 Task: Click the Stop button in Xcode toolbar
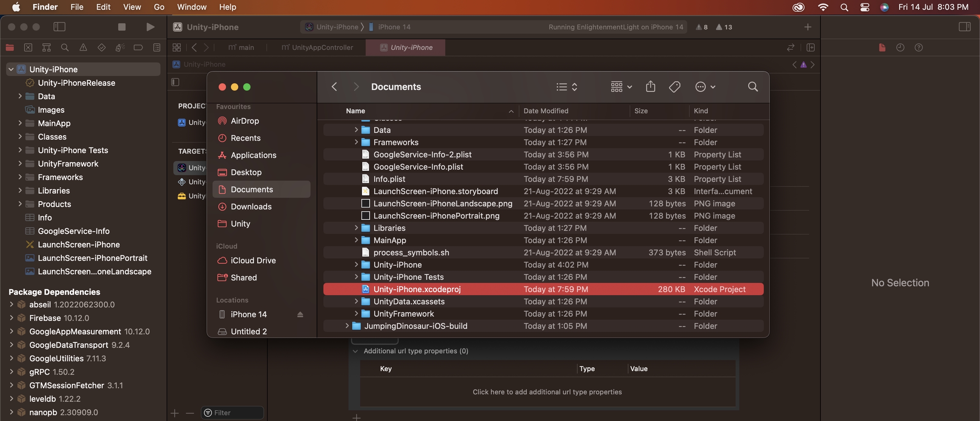tap(122, 27)
